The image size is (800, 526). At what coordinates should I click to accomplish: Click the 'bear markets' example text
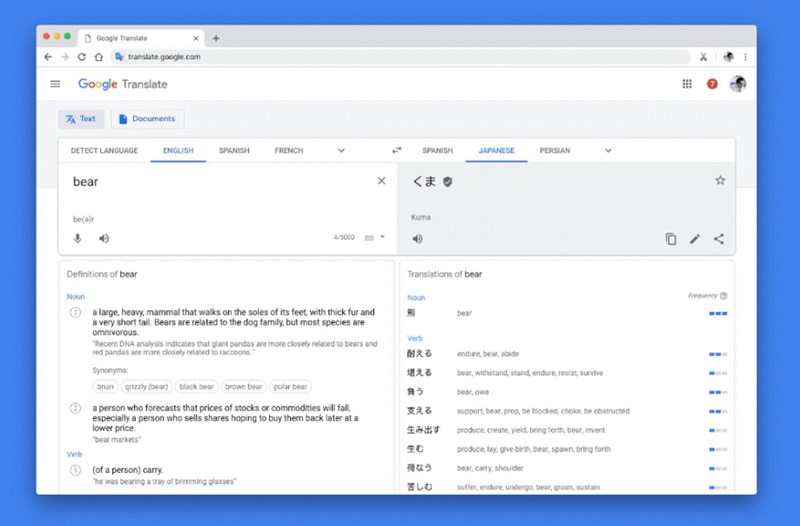pyautogui.click(x=117, y=440)
